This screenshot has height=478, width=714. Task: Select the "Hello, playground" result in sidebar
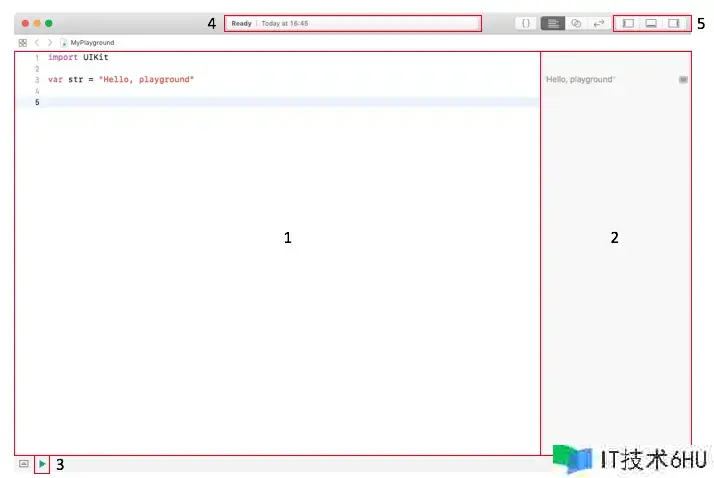pyautogui.click(x=581, y=79)
